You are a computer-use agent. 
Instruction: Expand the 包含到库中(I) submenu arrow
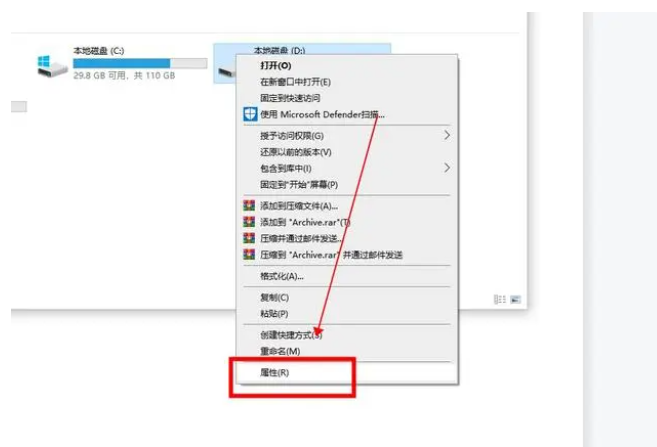click(x=447, y=168)
